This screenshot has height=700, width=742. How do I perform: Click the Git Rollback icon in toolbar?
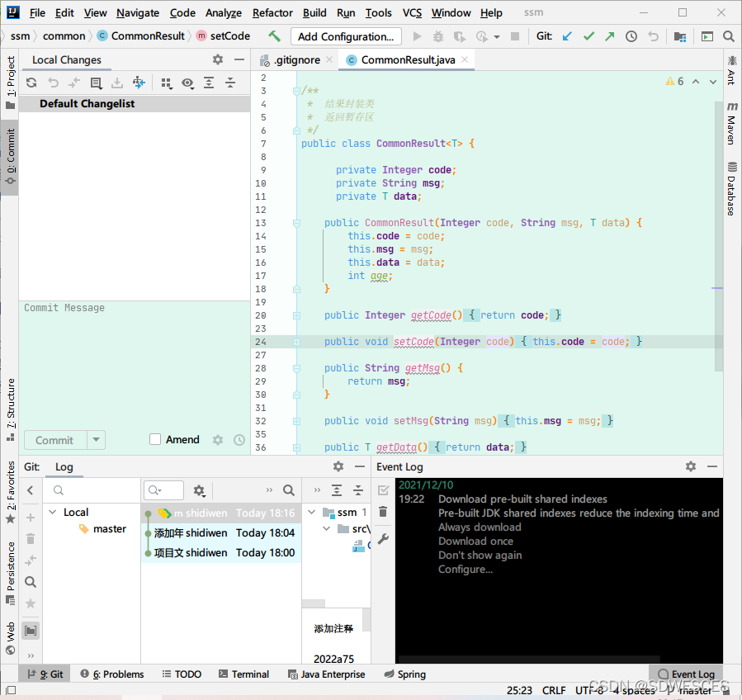click(653, 36)
